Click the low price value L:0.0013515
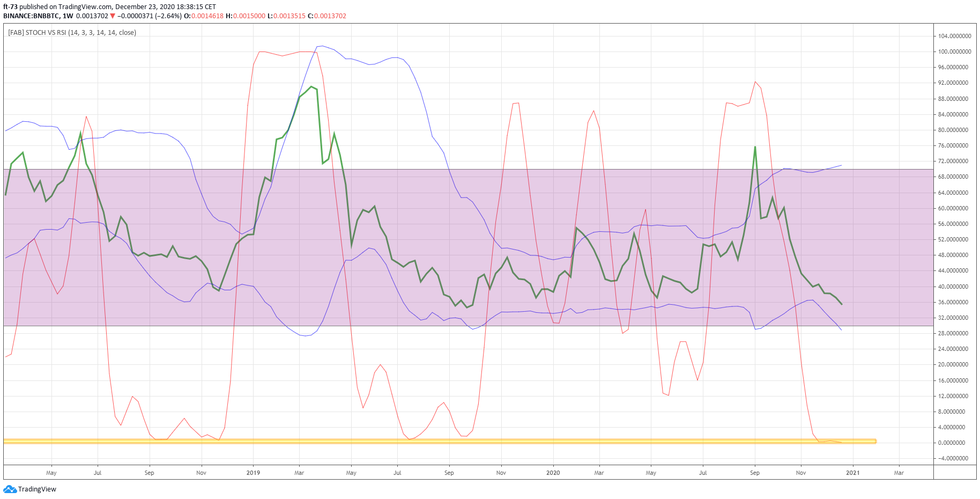Screen dimensions: 980x499 click(286, 16)
